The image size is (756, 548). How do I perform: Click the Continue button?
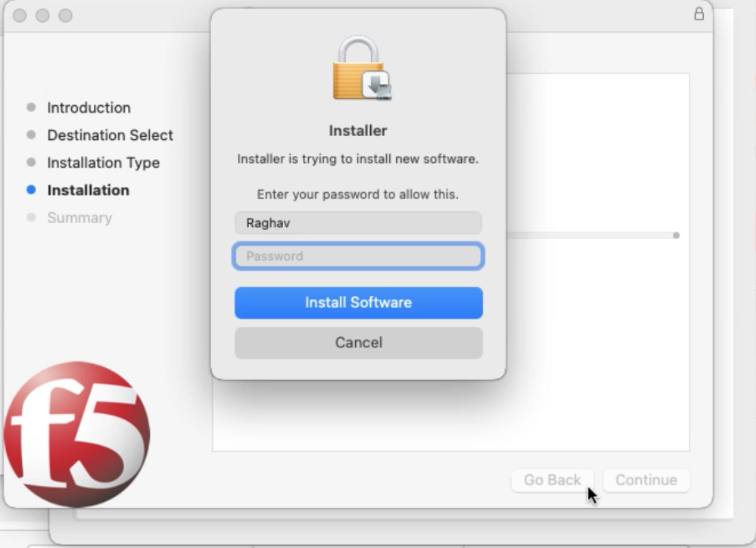click(x=646, y=480)
